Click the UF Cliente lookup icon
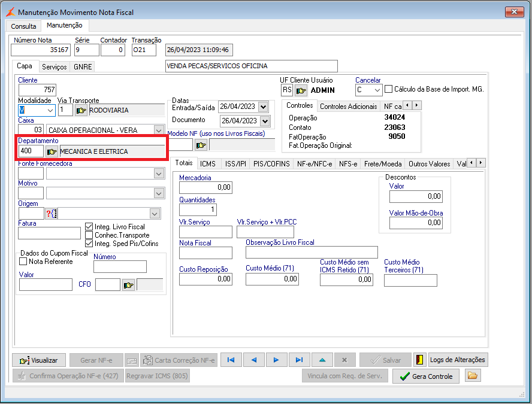The height and width of the screenshot is (404, 532). pos(301,90)
